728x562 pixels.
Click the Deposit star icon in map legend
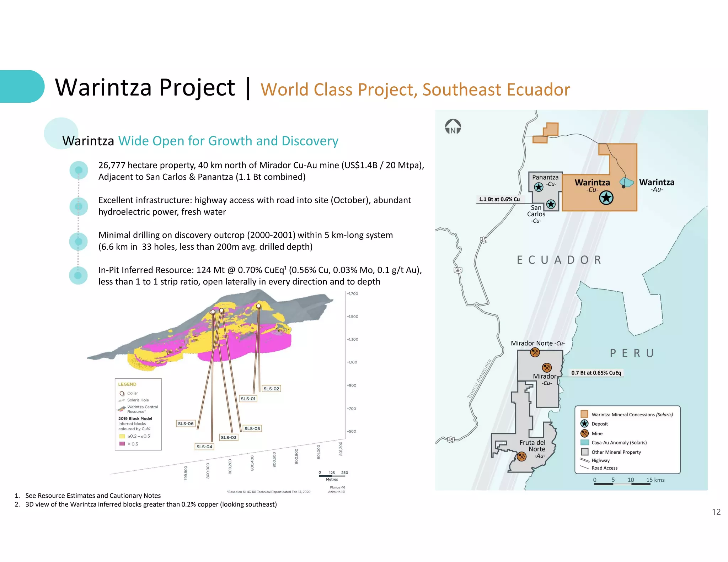pyautogui.click(x=584, y=423)
